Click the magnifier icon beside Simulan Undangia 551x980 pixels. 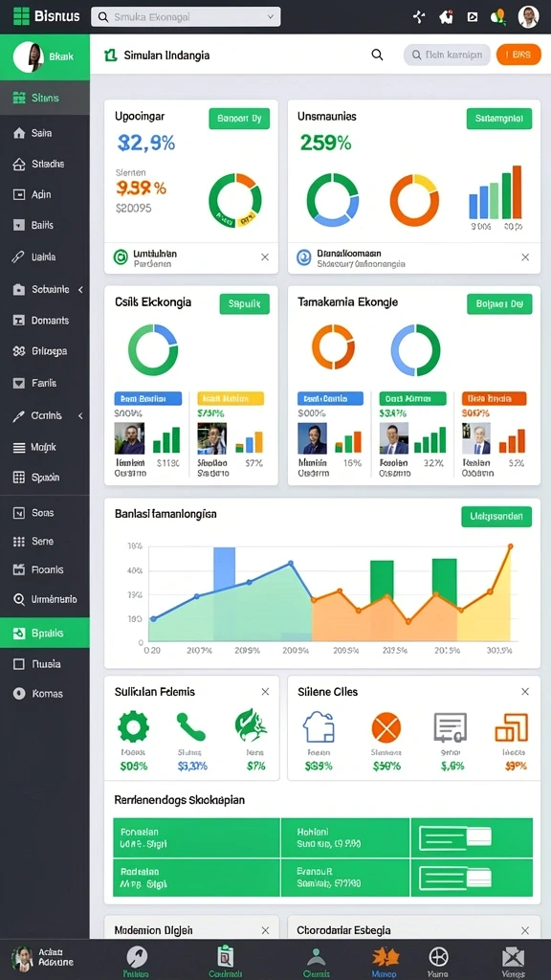click(377, 55)
